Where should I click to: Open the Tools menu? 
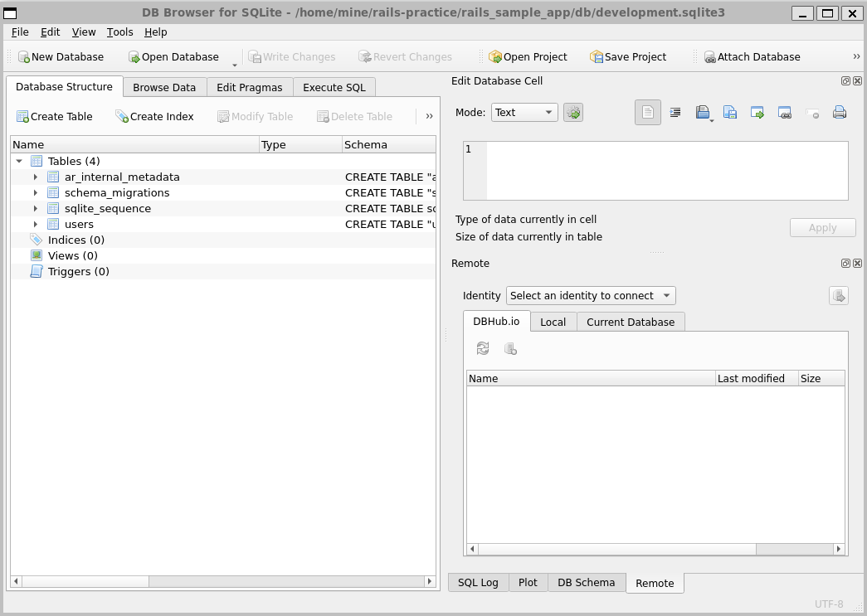[119, 32]
